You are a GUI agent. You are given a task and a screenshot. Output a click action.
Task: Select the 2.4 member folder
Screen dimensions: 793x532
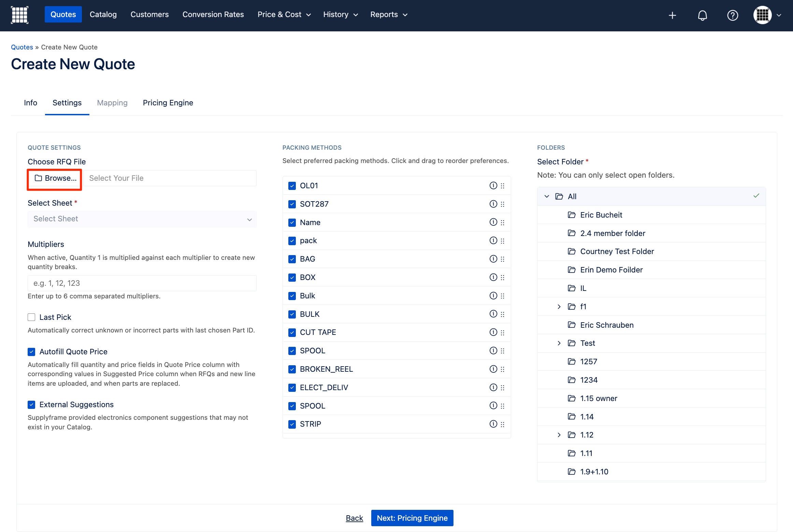[x=651, y=233]
